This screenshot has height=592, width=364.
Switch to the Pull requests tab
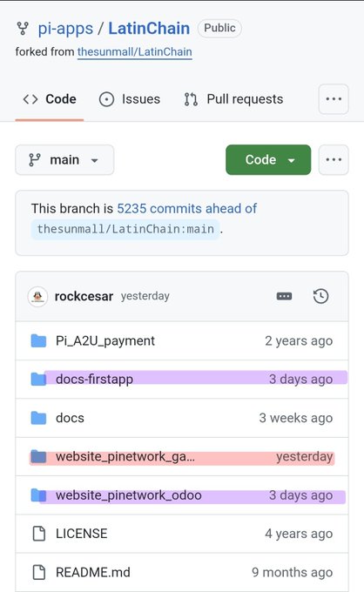[233, 99]
